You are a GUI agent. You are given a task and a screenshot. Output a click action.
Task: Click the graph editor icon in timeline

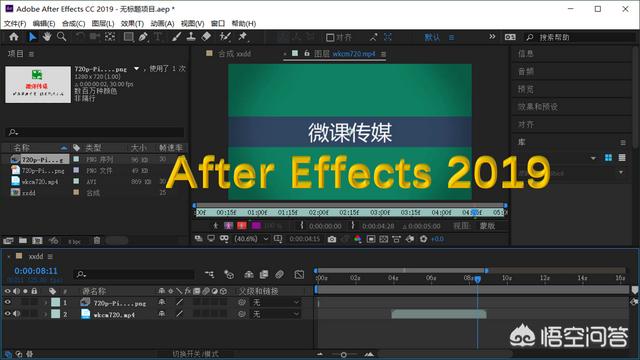(299, 275)
